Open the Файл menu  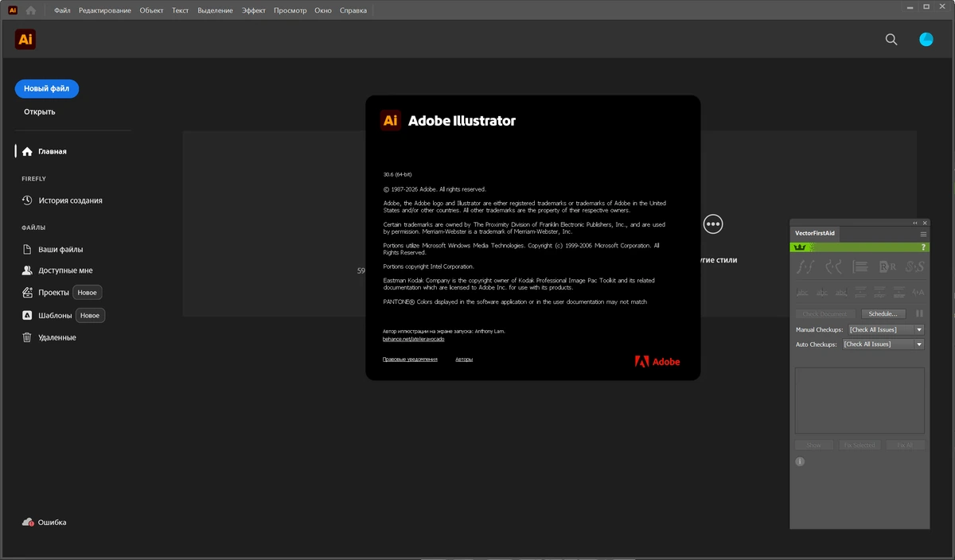(62, 10)
